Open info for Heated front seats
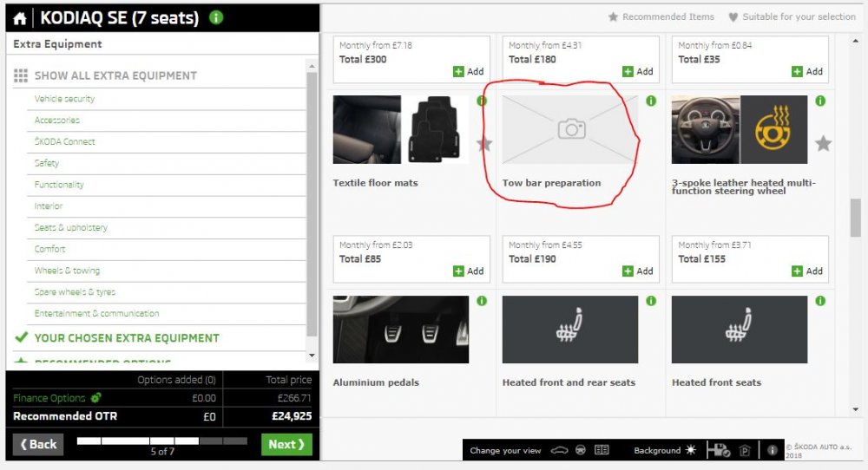This screenshot has width=868, height=470. tap(820, 301)
